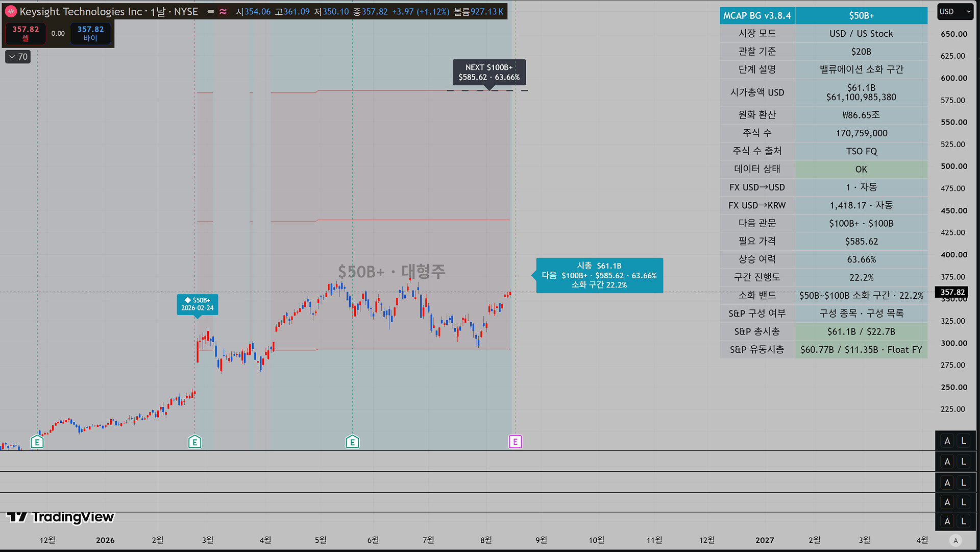Click the TSO FQ source cell
The image size is (980, 552).
(x=861, y=151)
